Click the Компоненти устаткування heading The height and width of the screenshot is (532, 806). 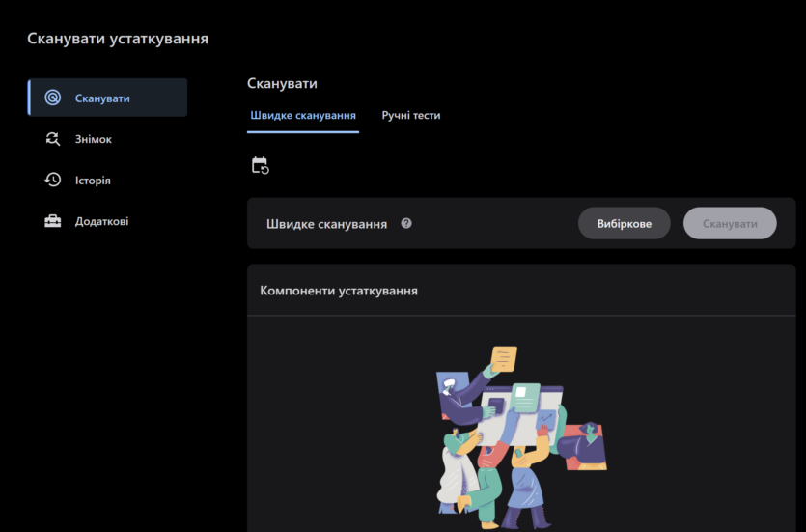point(339,291)
